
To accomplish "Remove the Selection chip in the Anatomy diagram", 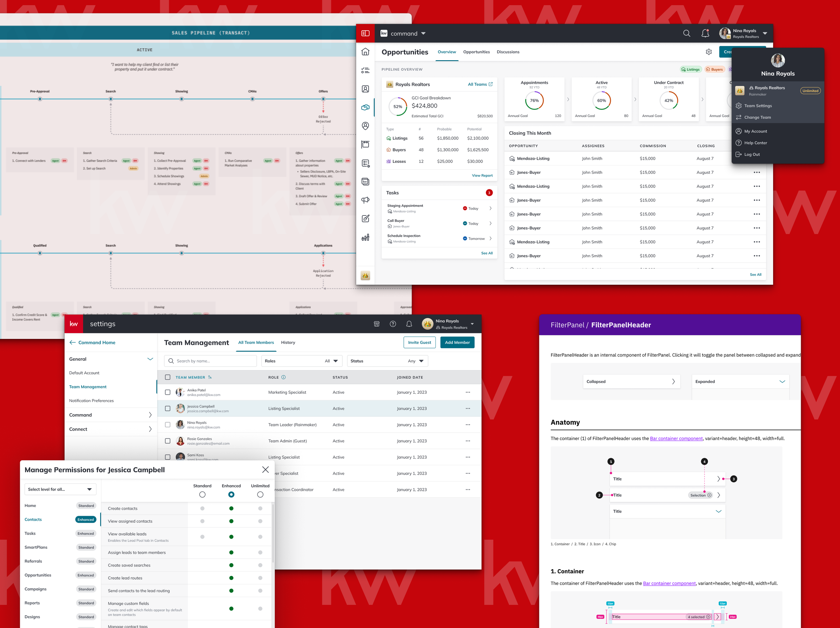I will [x=709, y=496].
